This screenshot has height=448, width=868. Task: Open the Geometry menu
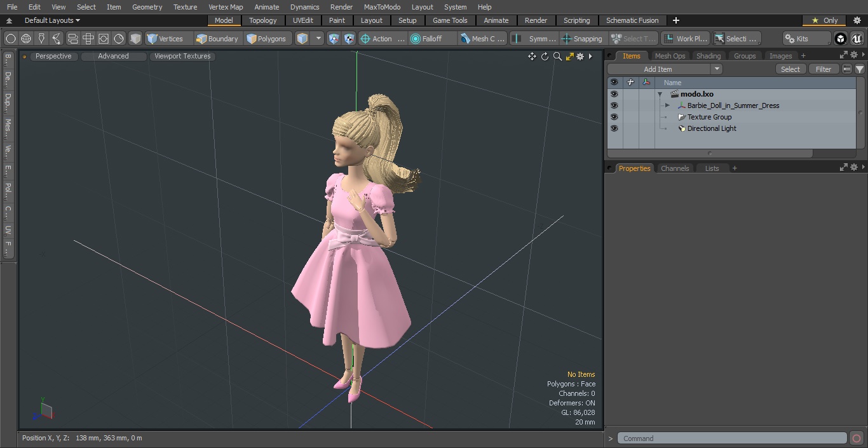147,7
